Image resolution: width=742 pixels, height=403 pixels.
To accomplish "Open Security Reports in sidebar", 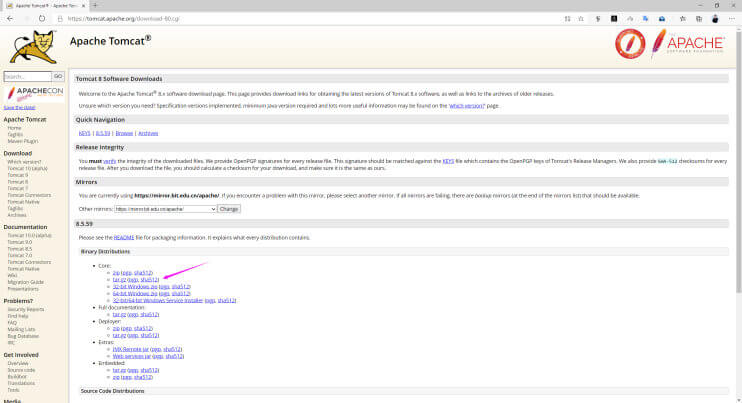I will pos(26,309).
